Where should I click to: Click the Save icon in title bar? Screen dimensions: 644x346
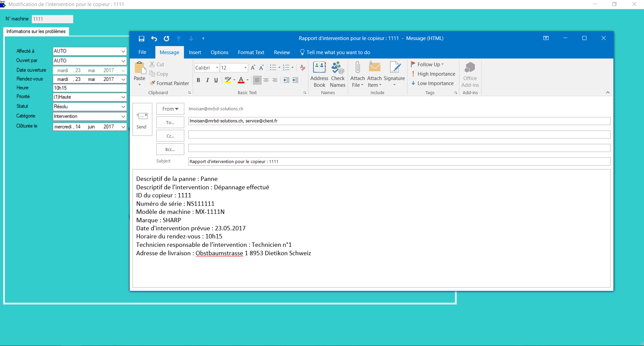(142, 39)
